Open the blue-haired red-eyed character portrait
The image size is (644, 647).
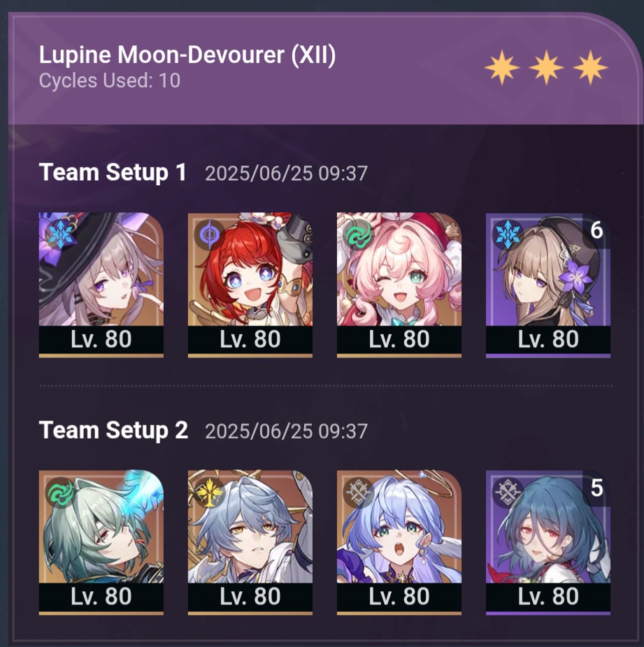click(x=548, y=542)
